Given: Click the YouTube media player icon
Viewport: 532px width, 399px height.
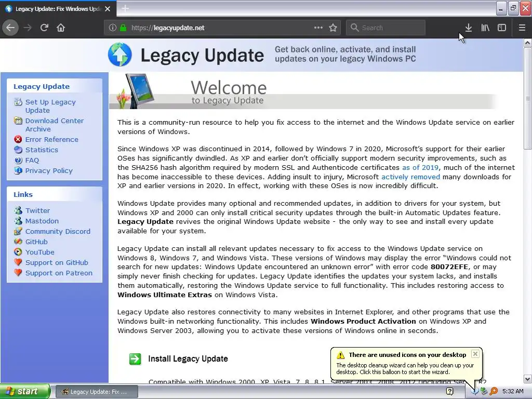Looking at the screenshot, I should click(x=18, y=252).
